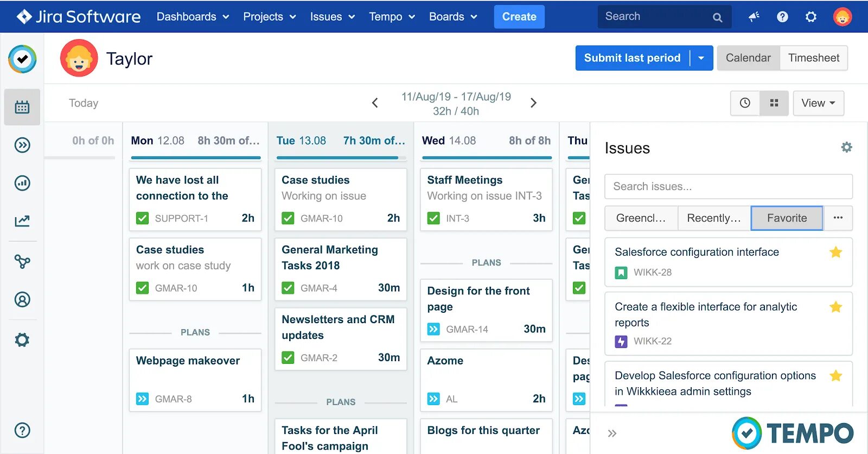This screenshot has width=868, height=454.
Task: Switch to Timesheet tab
Action: (x=814, y=58)
